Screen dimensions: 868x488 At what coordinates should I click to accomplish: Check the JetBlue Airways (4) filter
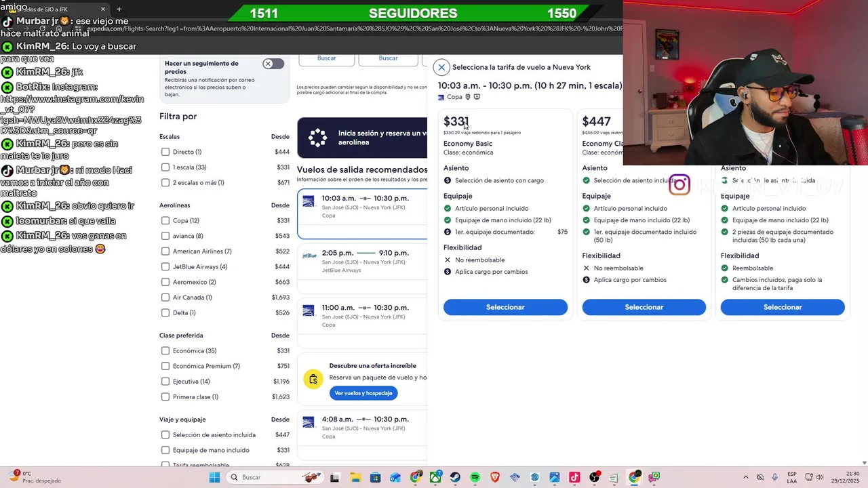(165, 266)
